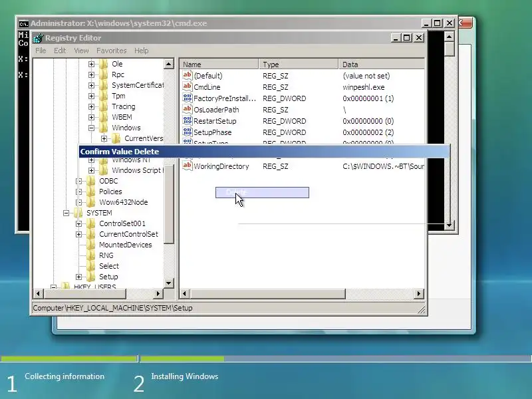Click the string icon of CmdLine value
This screenshot has height=399, width=532.
[188, 87]
